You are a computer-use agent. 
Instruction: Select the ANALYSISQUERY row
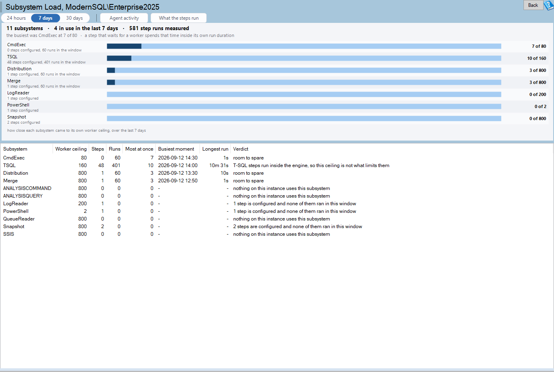[x=277, y=196]
